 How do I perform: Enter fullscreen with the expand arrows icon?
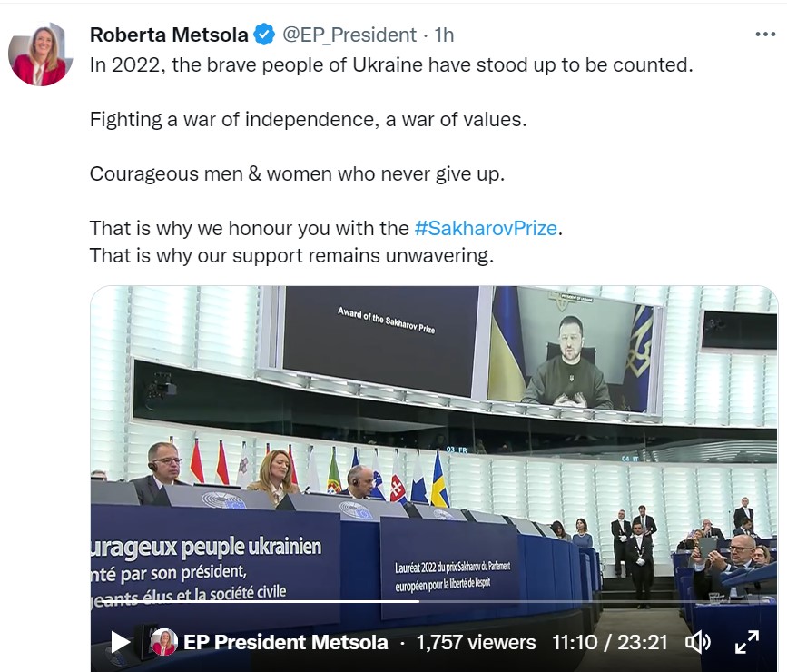746,642
